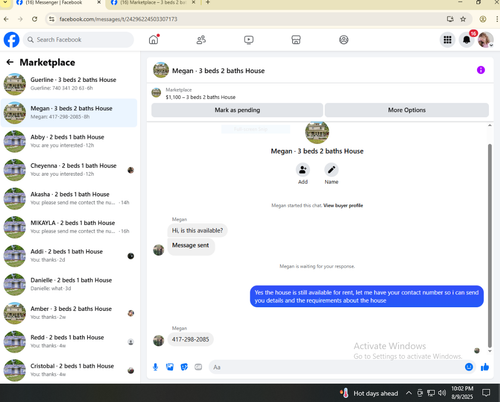Open the notifications bell icon

tap(467, 40)
